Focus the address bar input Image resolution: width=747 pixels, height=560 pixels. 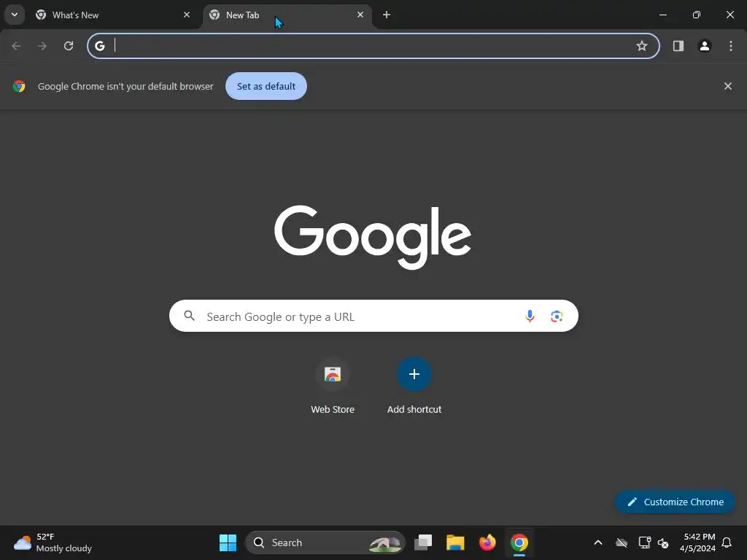click(x=373, y=46)
